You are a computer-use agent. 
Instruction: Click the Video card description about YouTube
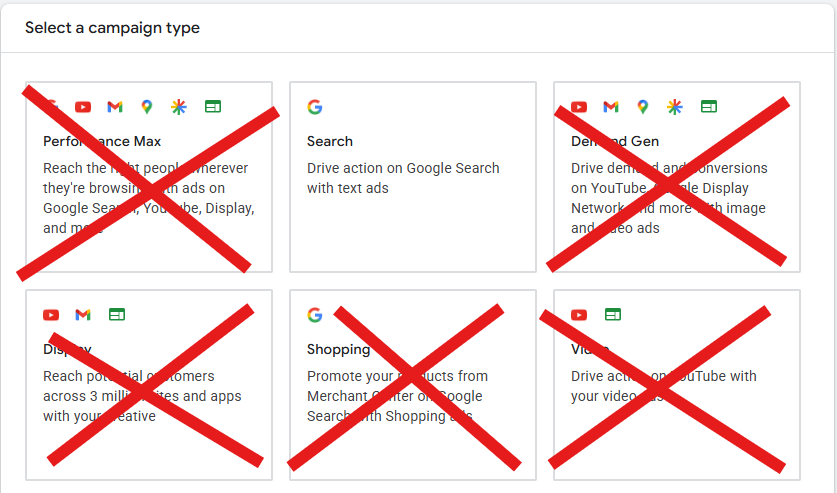point(664,386)
